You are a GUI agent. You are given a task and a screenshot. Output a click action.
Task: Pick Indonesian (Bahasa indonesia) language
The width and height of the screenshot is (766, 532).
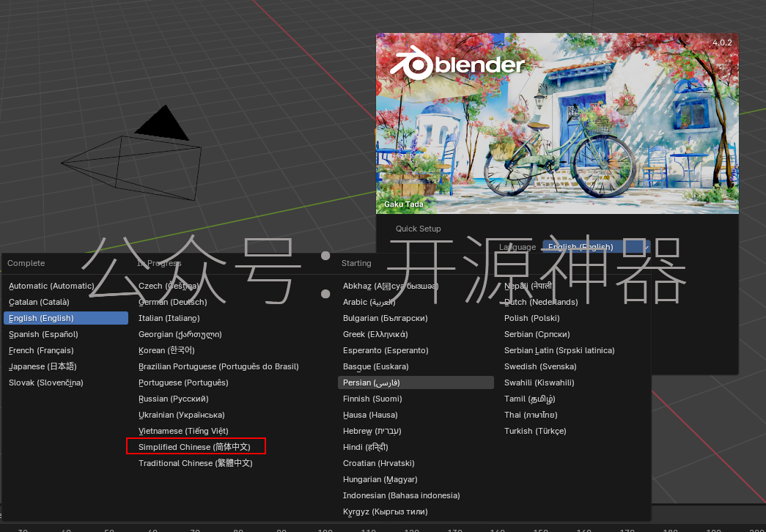pyautogui.click(x=416, y=495)
